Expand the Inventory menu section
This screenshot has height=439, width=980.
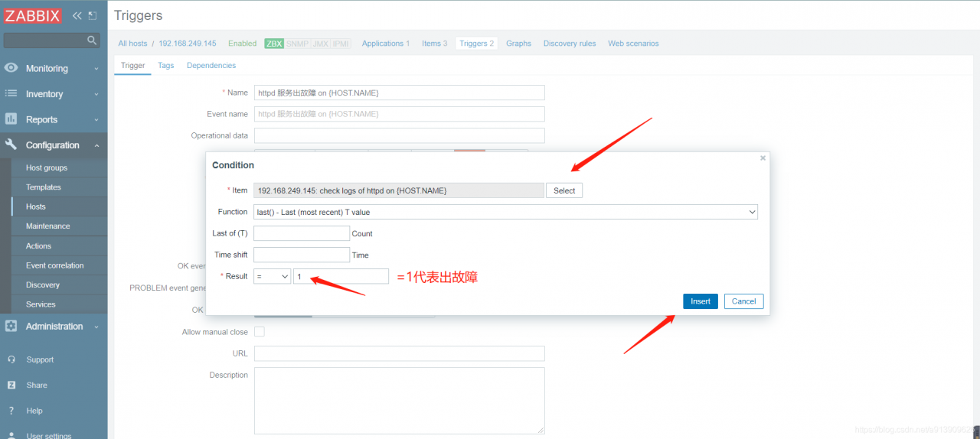[x=54, y=93]
